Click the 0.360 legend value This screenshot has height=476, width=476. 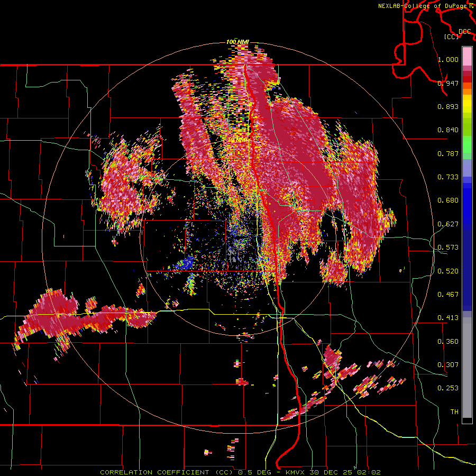pyautogui.click(x=448, y=342)
